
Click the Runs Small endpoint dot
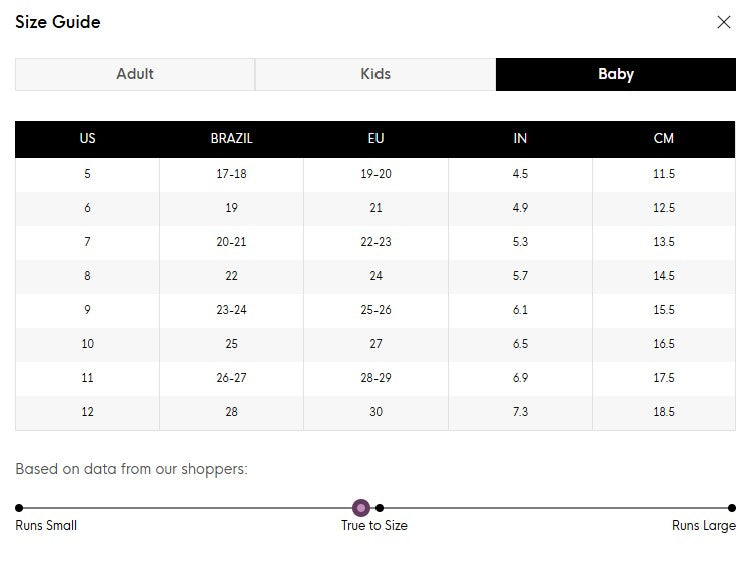[x=19, y=508]
